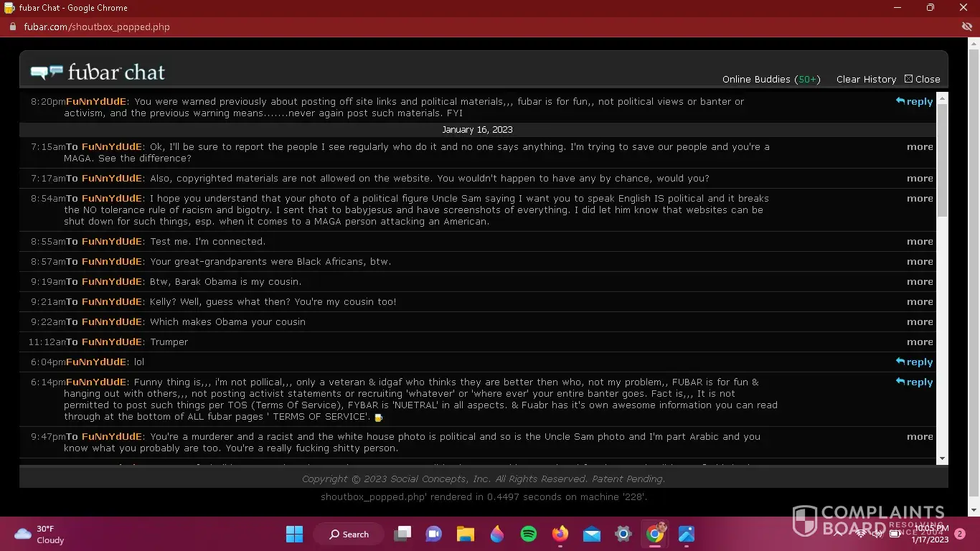This screenshot has height=551, width=980.
Task: Click the reply arrow icon on the 'lol' message
Action: point(900,362)
